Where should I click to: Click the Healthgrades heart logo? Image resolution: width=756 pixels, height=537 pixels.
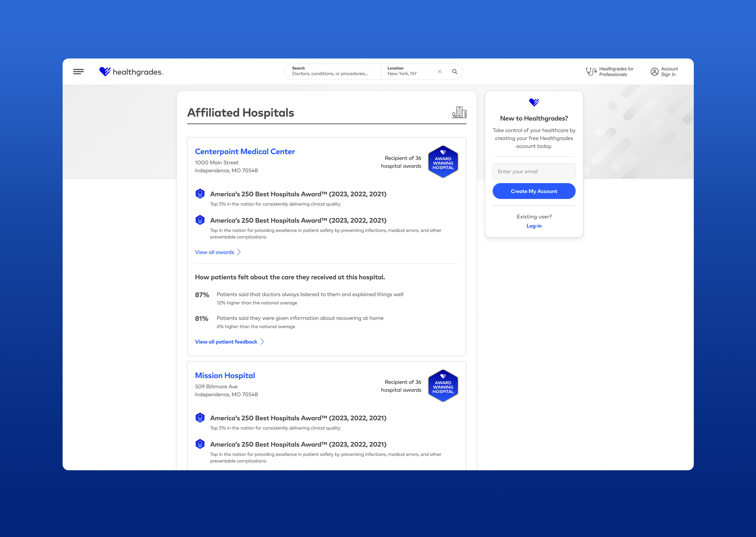click(x=105, y=71)
